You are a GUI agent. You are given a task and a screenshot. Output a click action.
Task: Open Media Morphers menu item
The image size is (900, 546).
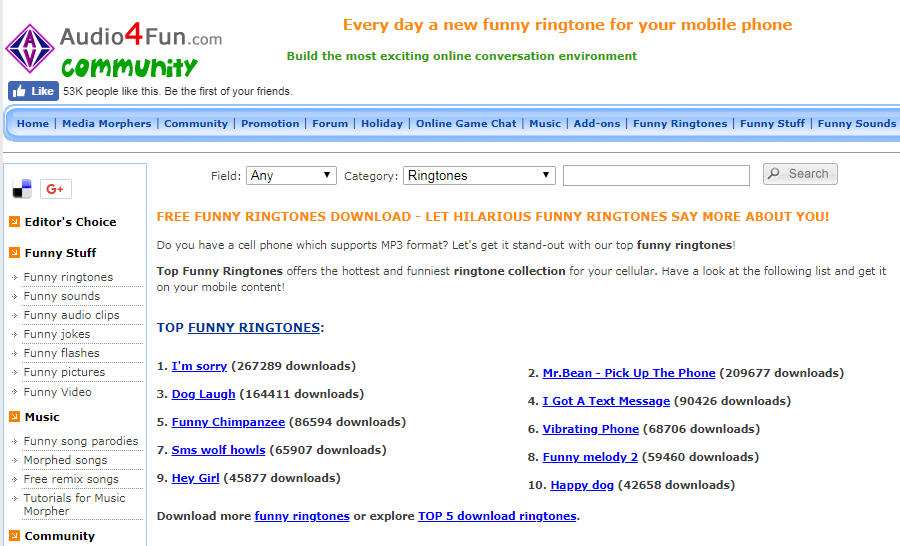[x=107, y=123]
